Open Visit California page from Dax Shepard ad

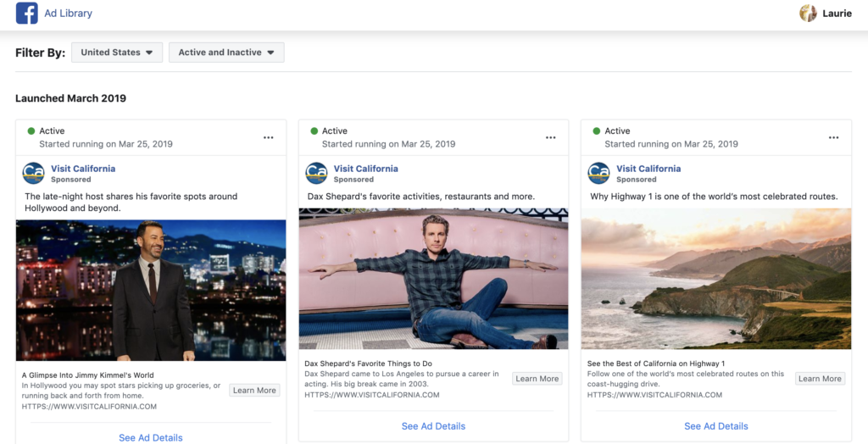[x=365, y=169]
